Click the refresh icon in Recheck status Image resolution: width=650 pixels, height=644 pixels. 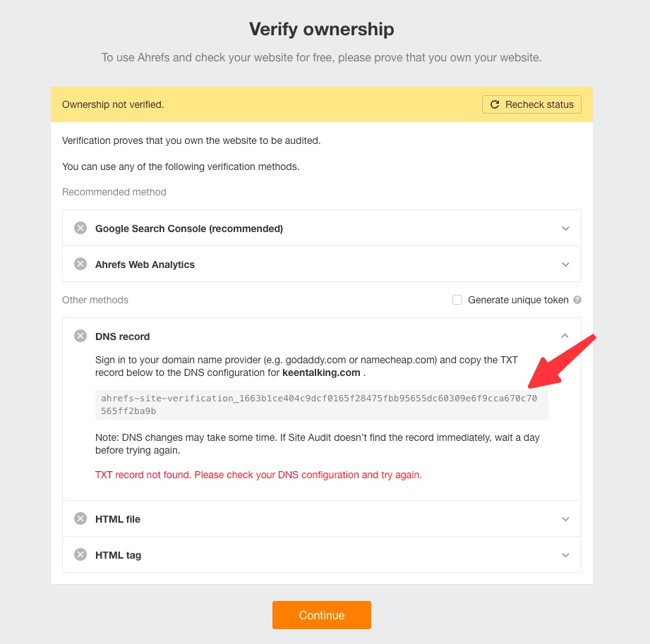click(x=495, y=104)
